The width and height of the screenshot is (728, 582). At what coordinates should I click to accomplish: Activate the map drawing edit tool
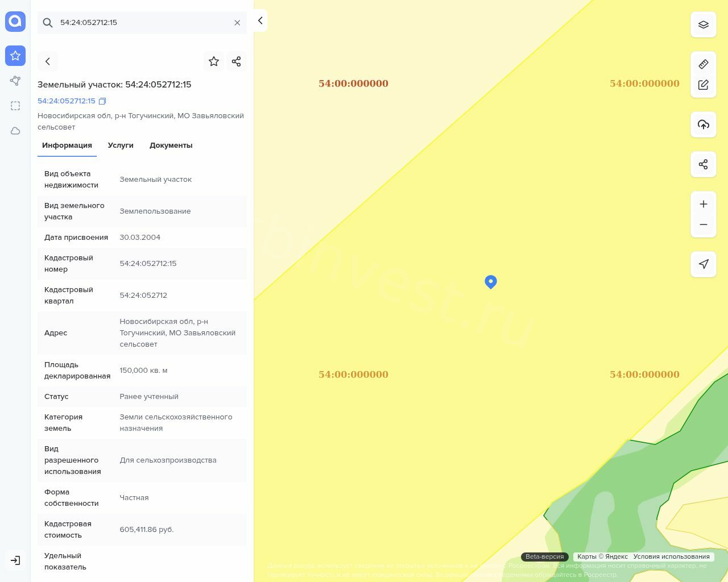tap(704, 85)
